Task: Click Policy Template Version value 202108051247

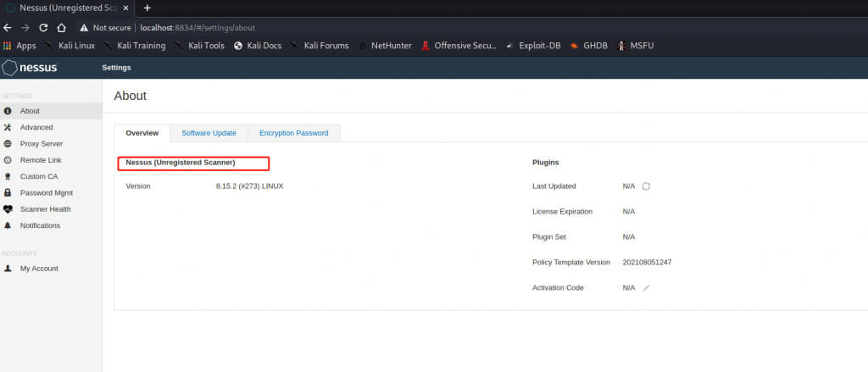Action: pyautogui.click(x=647, y=263)
